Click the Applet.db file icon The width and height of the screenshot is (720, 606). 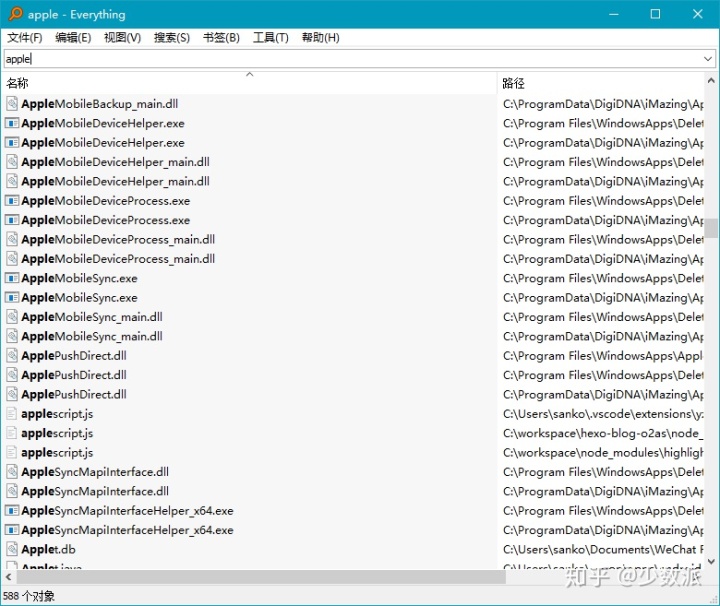(x=12, y=549)
